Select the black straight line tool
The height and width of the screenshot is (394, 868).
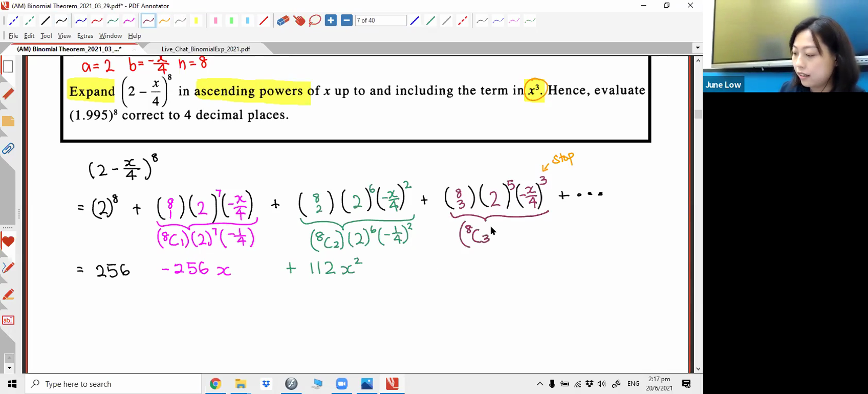coord(45,21)
